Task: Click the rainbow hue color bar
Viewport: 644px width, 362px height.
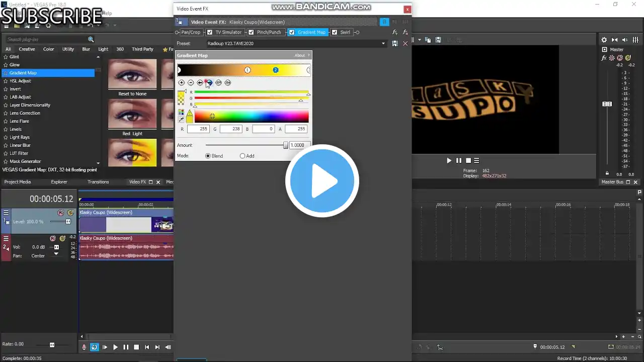Action: point(252,117)
